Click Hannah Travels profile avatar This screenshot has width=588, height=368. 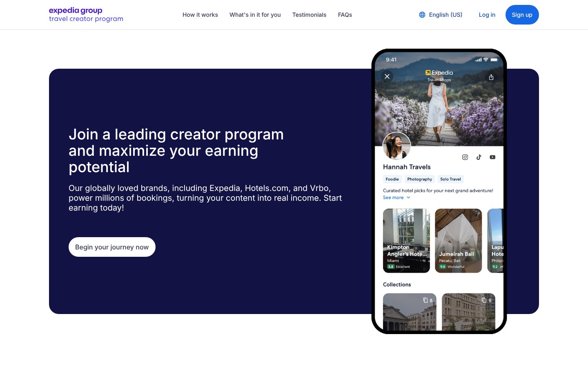coord(396,146)
